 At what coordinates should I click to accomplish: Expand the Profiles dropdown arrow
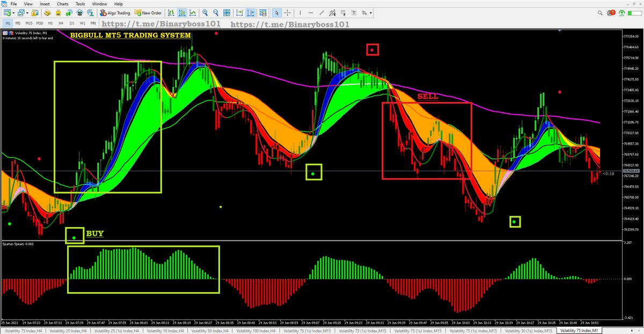coord(28,13)
